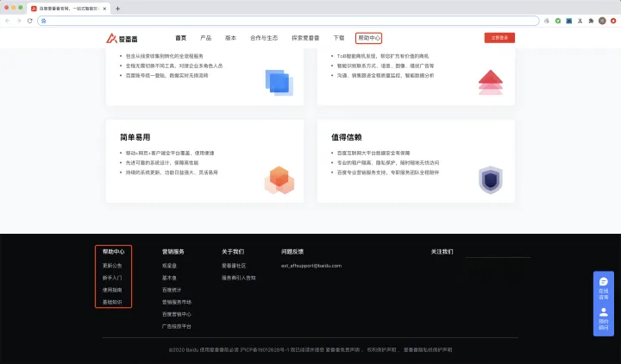
Task: Open 帮助中心 in the top navigation
Action: point(369,38)
